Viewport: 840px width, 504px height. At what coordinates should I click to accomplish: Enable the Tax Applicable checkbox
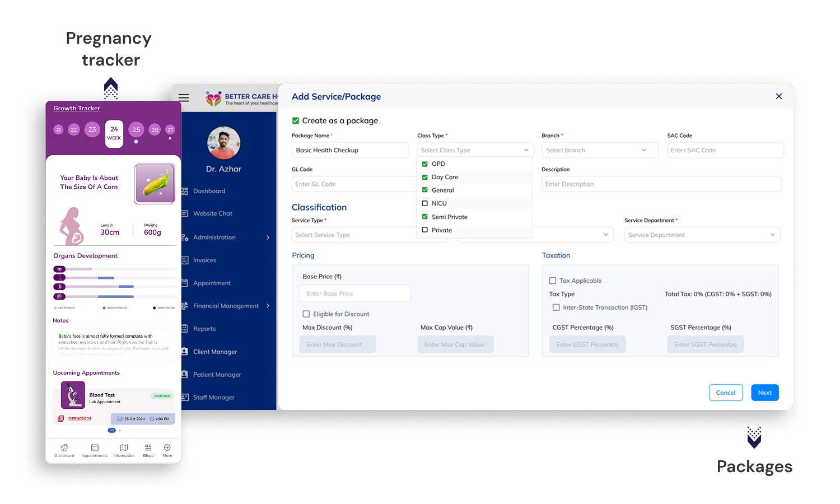point(553,281)
